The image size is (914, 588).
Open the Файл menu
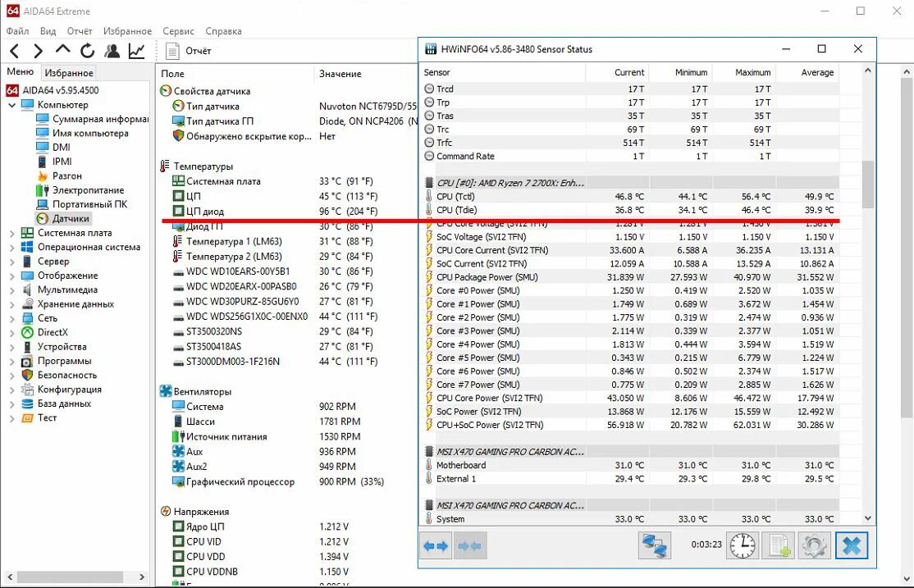point(17,31)
